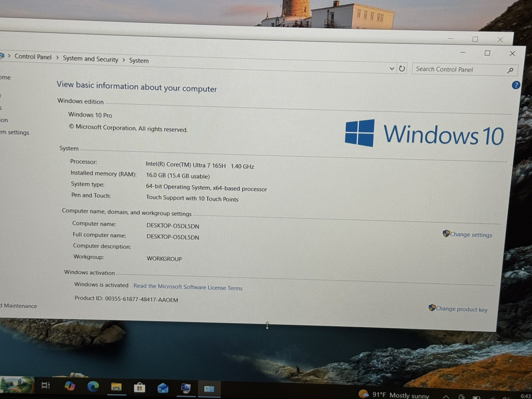
Task: Select processor value Intel(R) Core(TM) Ultra 7 165H
Action: (x=186, y=165)
